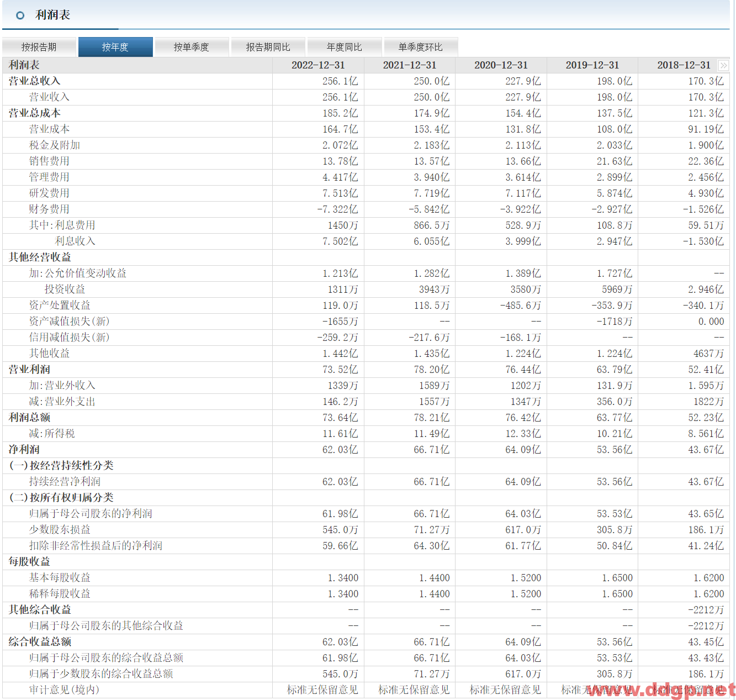Image resolution: width=736 pixels, height=700 pixels.
Task: Switch to the 按报告期 tab
Action: pyautogui.click(x=39, y=47)
